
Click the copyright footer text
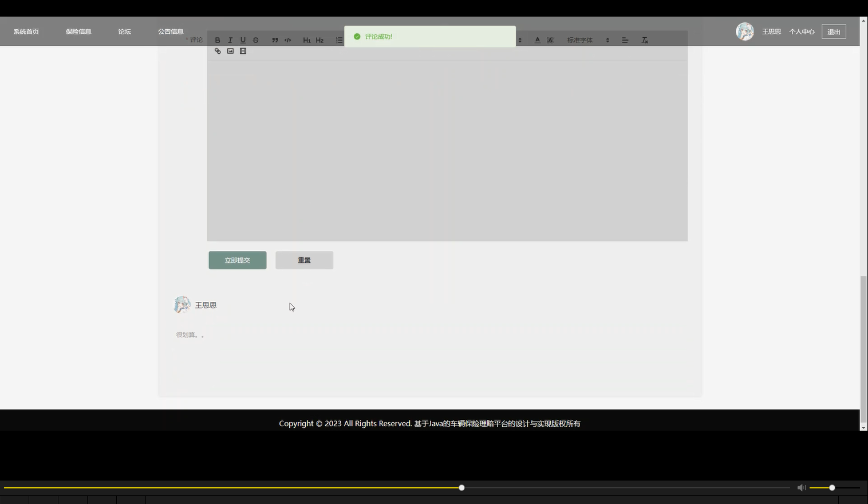click(x=429, y=424)
